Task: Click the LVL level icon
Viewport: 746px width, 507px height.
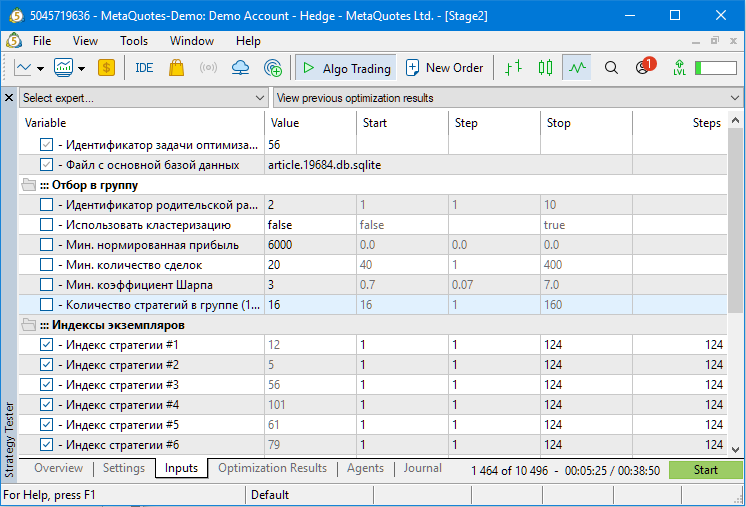Action: pyautogui.click(x=679, y=68)
